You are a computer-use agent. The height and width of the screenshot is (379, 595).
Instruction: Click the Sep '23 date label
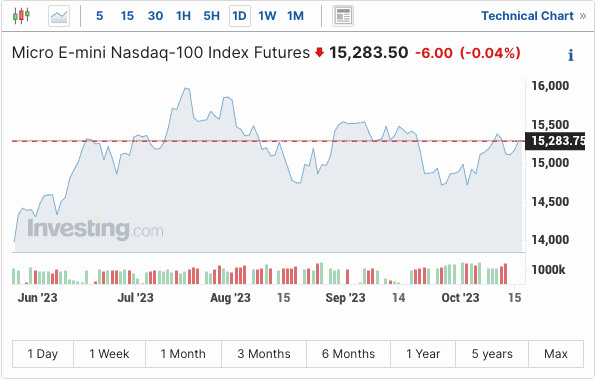click(x=345, y=298)
